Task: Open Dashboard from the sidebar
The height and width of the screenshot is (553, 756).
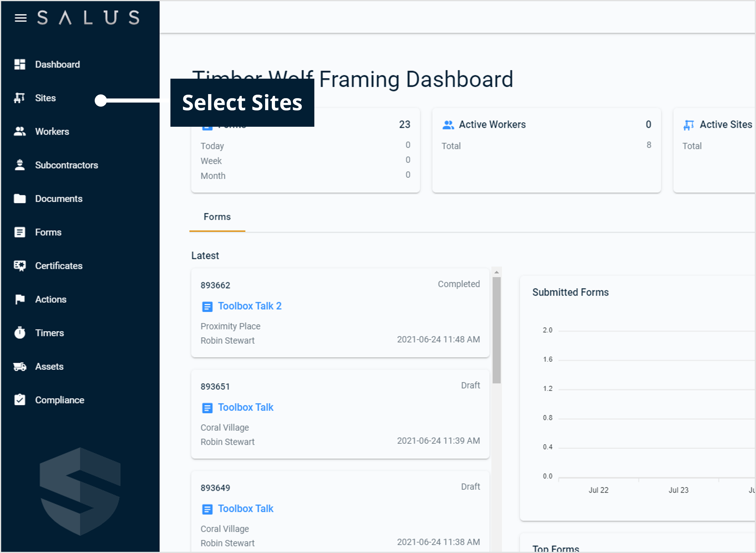Action: click(x=57, y=64)
